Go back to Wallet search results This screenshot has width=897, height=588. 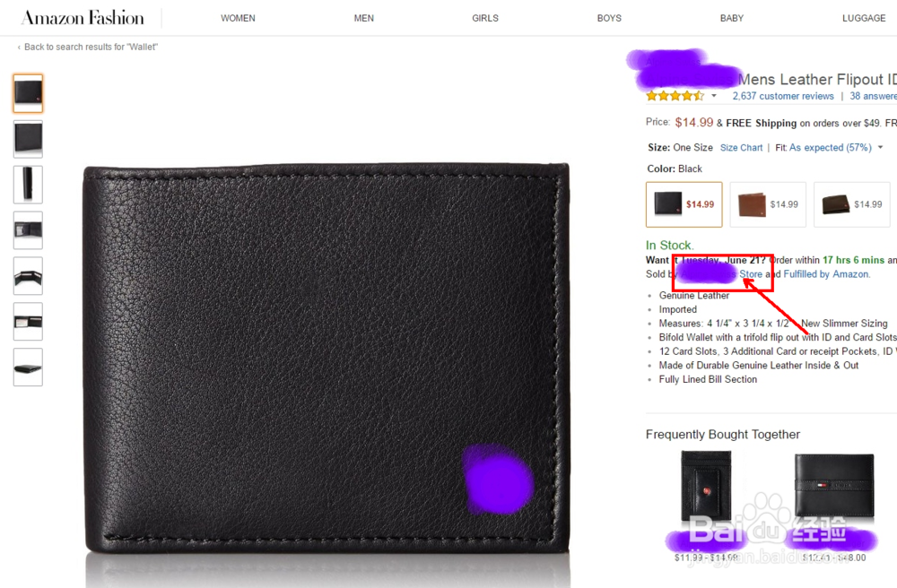(88, 47)
